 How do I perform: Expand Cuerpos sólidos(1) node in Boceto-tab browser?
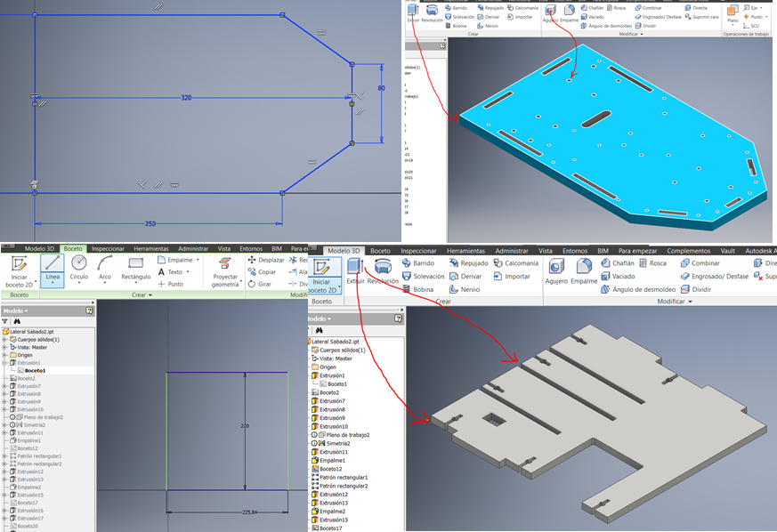click(4, 339)
